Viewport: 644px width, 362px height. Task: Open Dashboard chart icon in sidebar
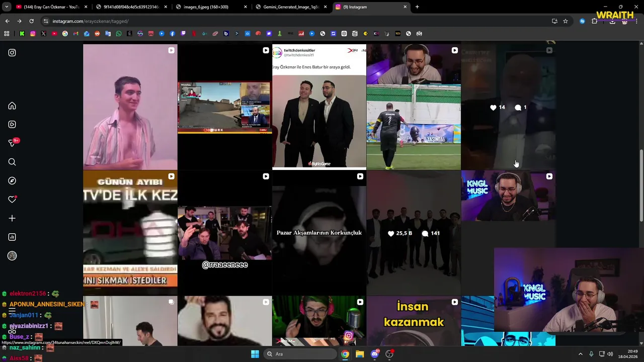coord(12,237)
